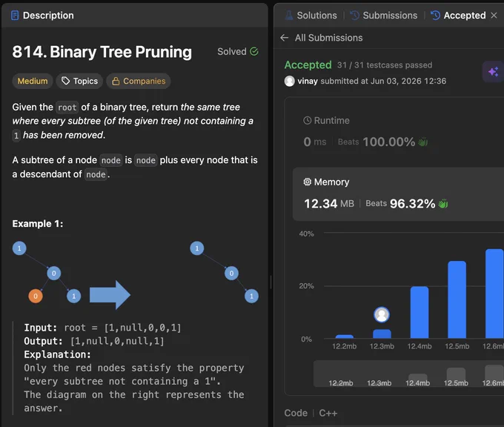Click the Output [1,null,0,null,1] line
The width and height of the screenshot is (504, 427).
(94, 341)
